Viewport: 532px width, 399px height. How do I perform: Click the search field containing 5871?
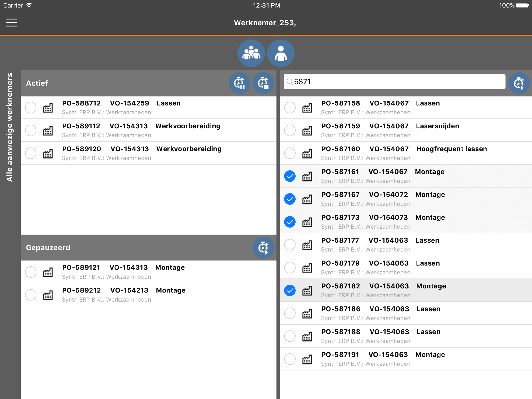pyautogui.click(x=395, y=82)
